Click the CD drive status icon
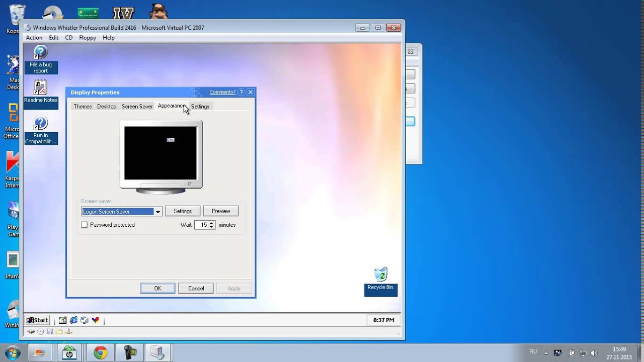Screen dimensions: 644x362 point(40,331)
